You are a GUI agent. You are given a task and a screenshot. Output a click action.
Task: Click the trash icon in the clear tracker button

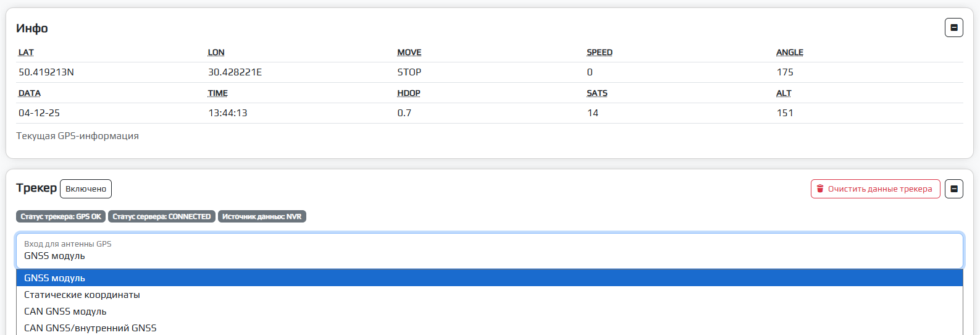820,189
